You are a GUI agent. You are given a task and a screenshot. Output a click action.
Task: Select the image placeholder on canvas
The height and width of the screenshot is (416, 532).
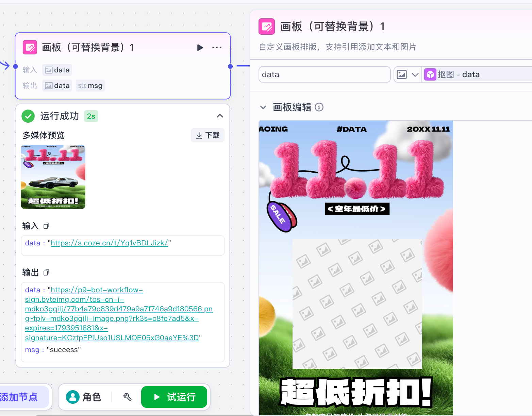click(x=357, y=304)
